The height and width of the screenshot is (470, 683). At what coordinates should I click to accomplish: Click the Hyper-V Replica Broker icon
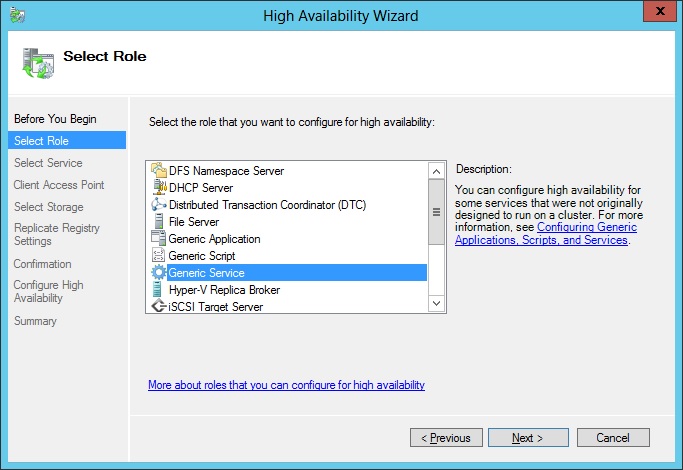point(157,289)
